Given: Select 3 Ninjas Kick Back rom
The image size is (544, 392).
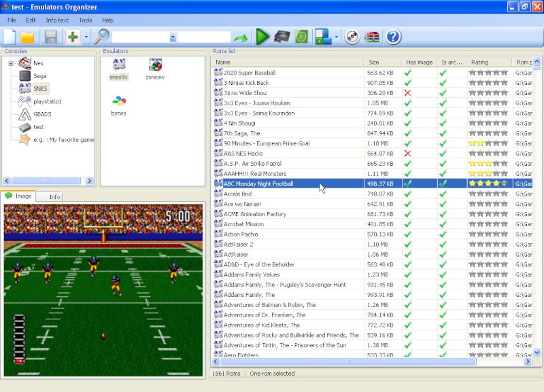Looking at the screenshot, I should (246, 83).
